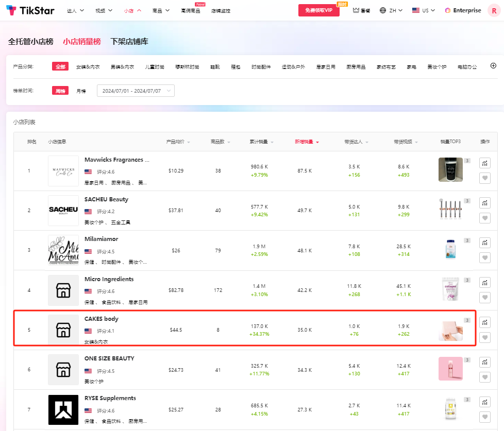Open trend chart for Mavwicks Fragrances row
The height and width of the screenshot is (431, 504).
coord(485,163)
